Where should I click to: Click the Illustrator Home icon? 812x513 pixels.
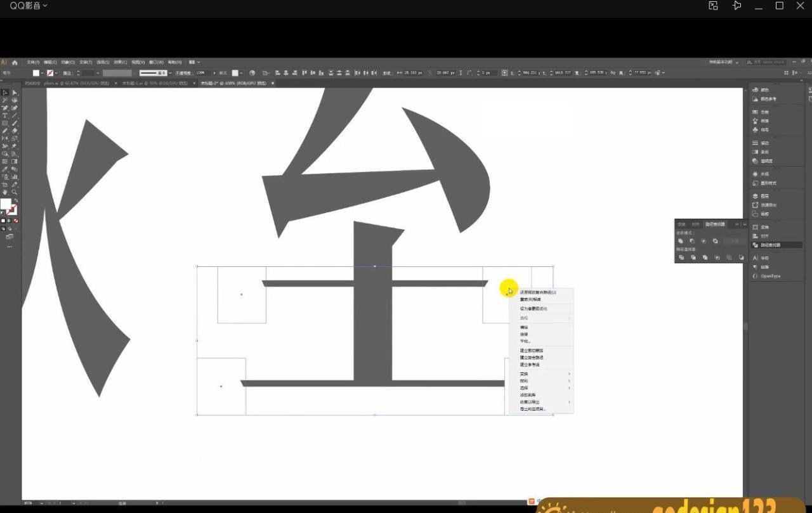tap(15, 63)
